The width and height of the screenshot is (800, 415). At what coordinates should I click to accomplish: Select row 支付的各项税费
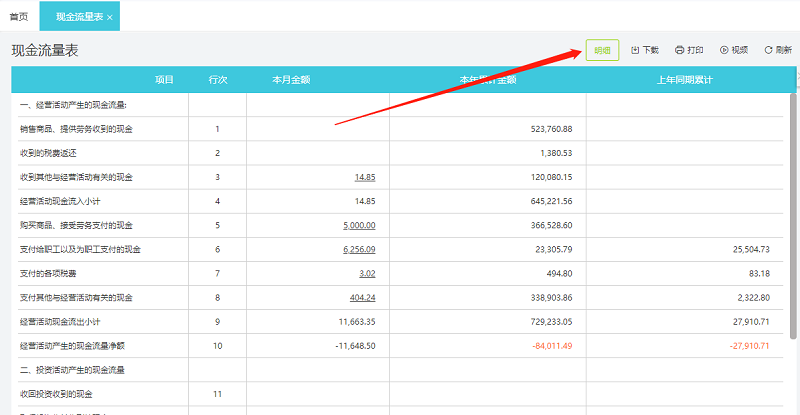point(401,273)
